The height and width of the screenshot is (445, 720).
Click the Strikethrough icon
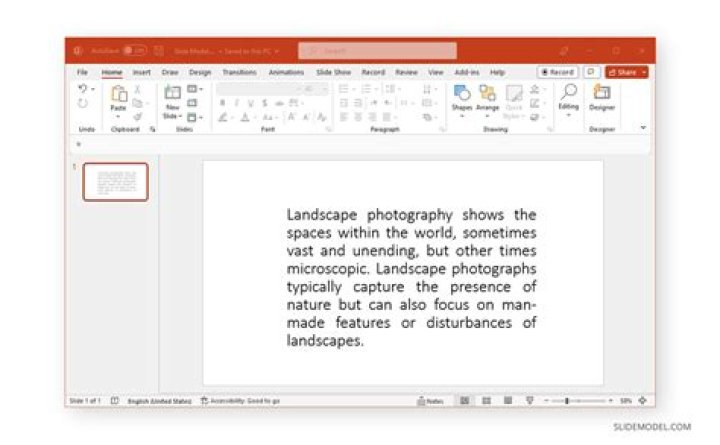pyautogui.click(x=279, y=103)
